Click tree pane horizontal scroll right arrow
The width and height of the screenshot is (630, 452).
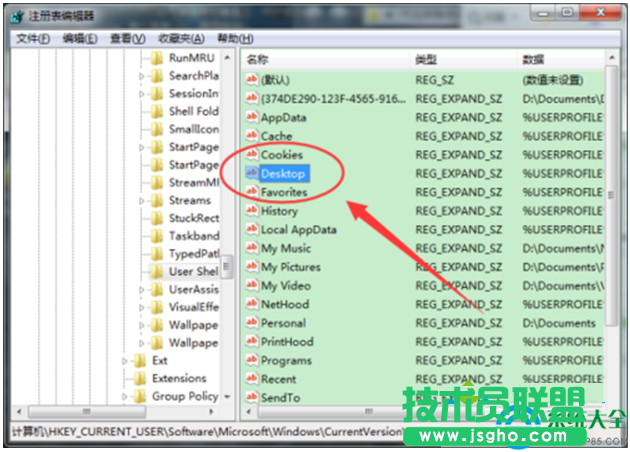point(211,412)
